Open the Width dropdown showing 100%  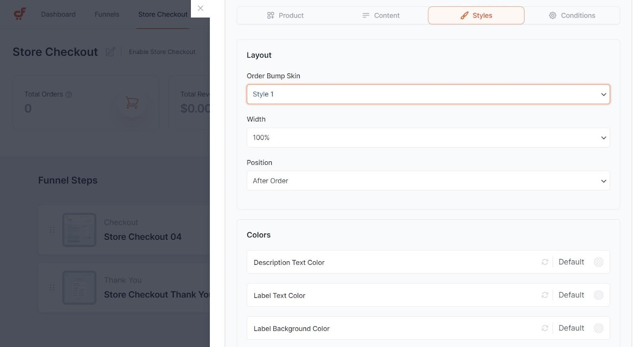[428, 137]
